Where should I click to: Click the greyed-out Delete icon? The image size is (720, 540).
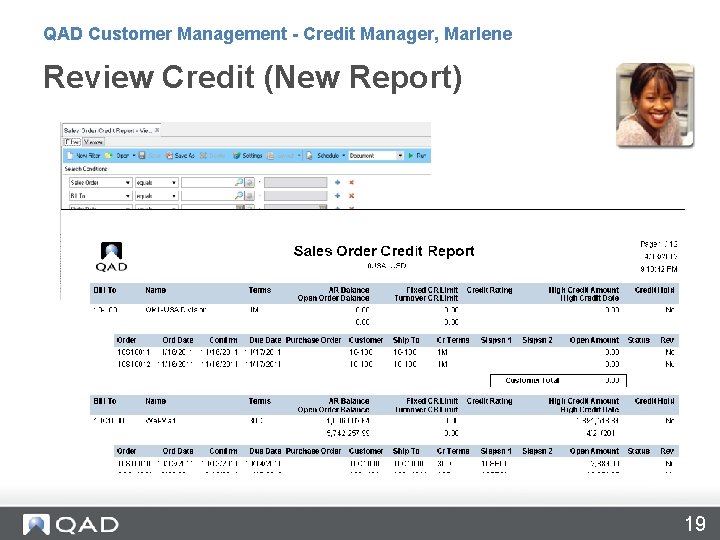pos(203,156)
